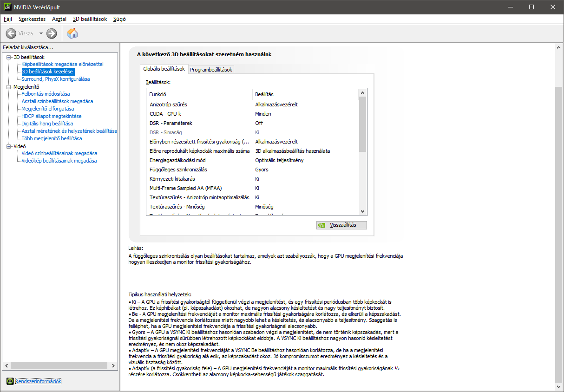Open Több megjelenítő beállítása

tap(52, 138)
